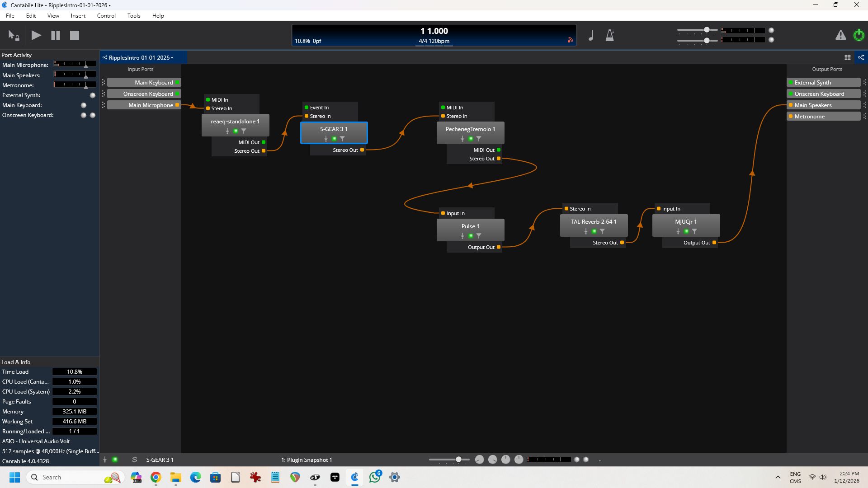Viewport: 868px width, 488px height.
Task: Click the Main Keyboard port grip handle
Action: point(104,82)
